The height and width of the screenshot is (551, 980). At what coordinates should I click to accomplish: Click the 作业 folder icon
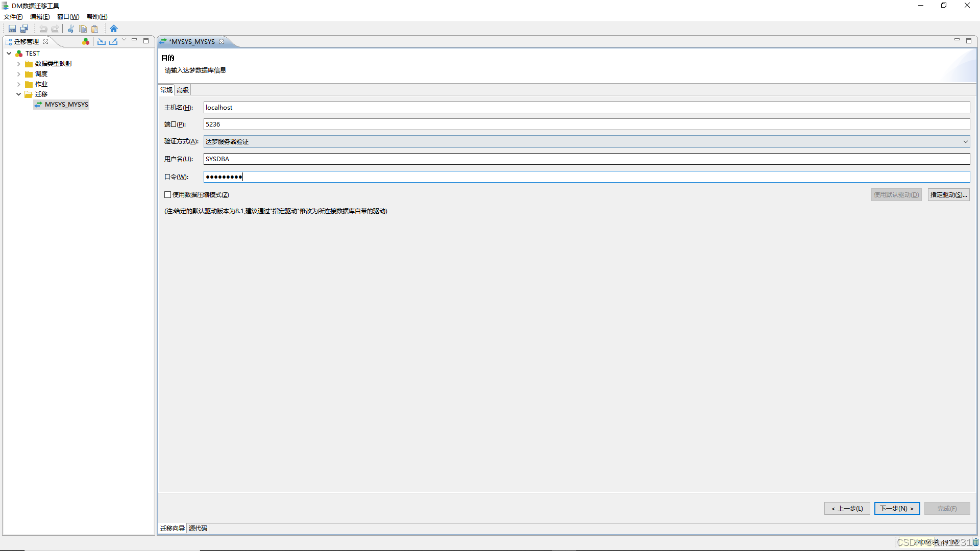point(29,84)
